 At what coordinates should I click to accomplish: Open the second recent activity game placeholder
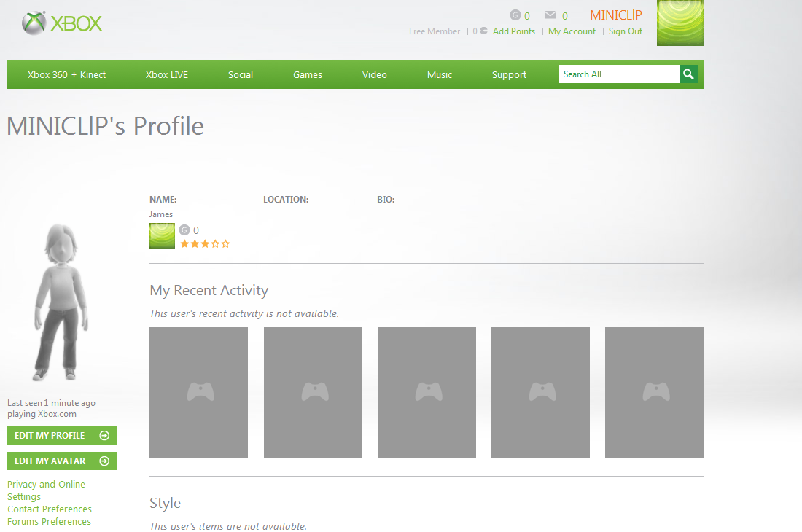click(313, 393)
